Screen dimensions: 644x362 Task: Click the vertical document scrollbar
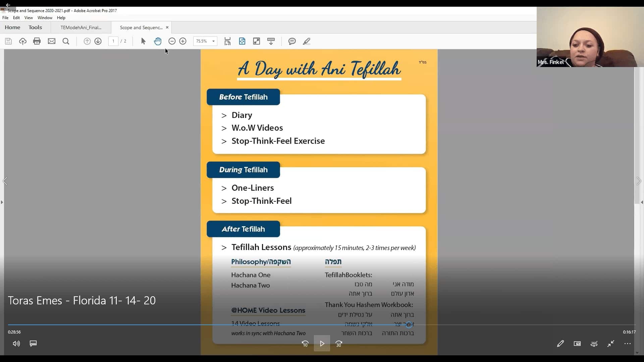[637, 136]
